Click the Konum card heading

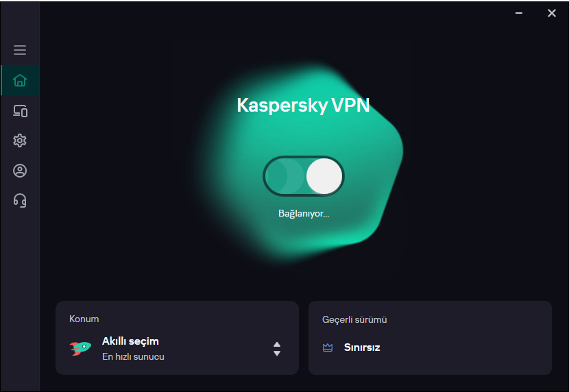click(84, 319)
